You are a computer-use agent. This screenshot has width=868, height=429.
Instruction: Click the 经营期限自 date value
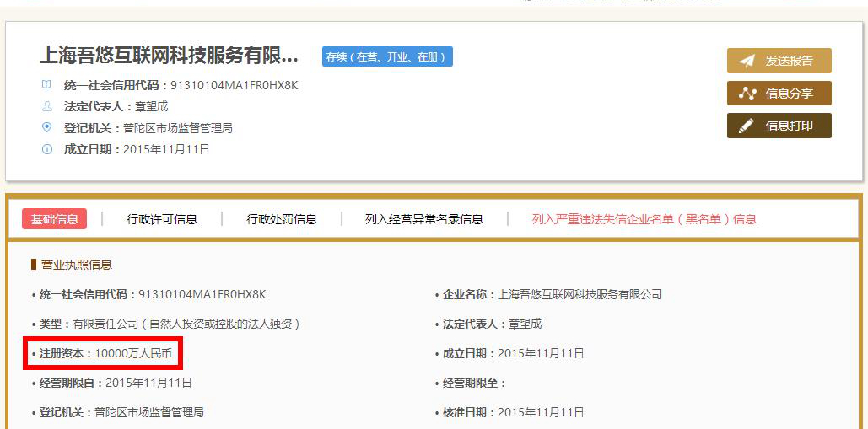[x=148, y=383]
